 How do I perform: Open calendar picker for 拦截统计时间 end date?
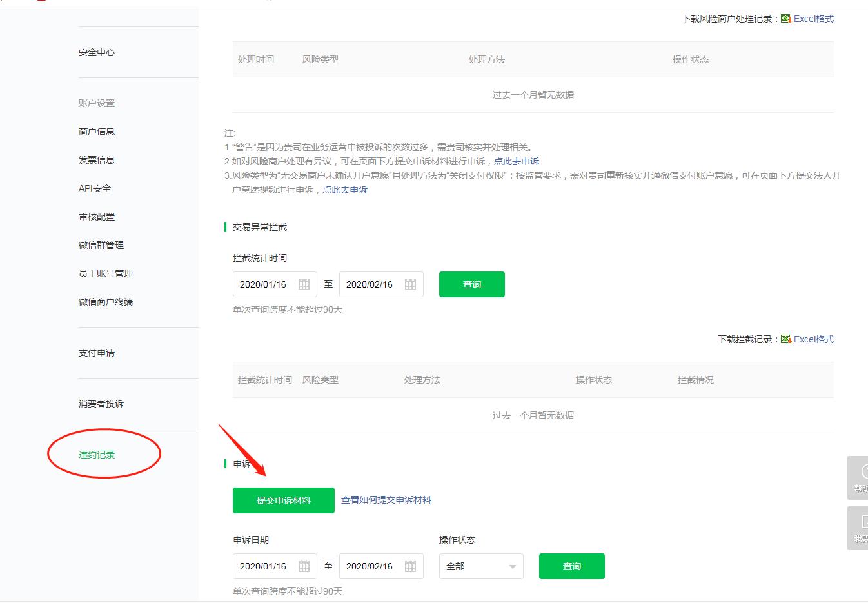411,284
